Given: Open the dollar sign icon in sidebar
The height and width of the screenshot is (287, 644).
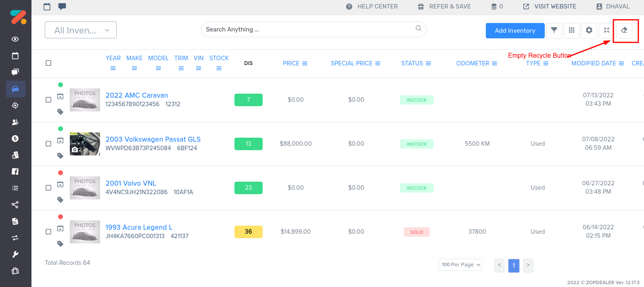Looking at the screenshot, I should pyautogui.click(x=15, y=138).
